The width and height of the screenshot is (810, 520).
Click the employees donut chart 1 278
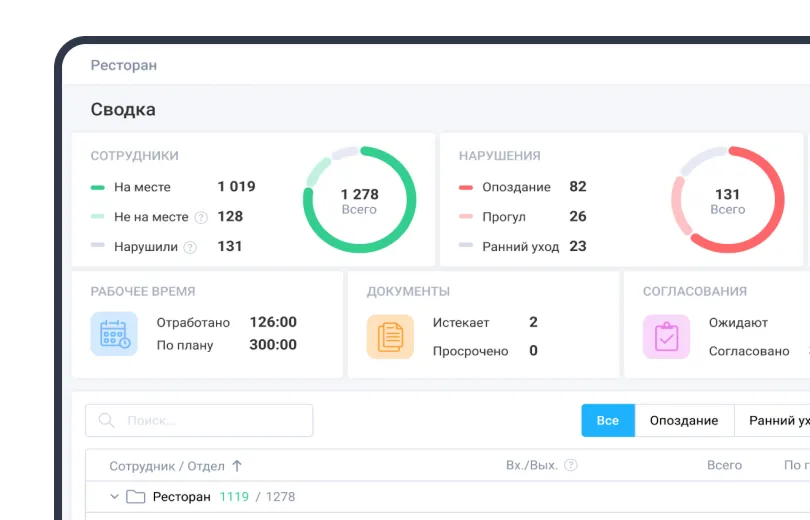[x=360, y=200]
